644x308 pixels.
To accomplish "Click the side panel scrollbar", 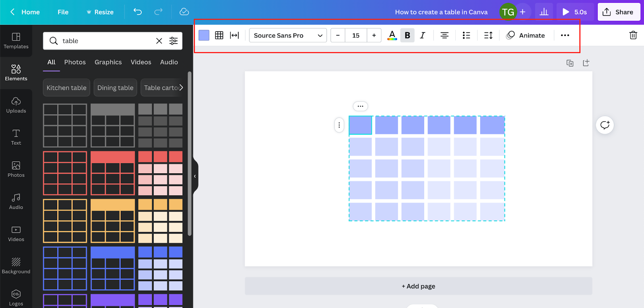I will [190, 154].
